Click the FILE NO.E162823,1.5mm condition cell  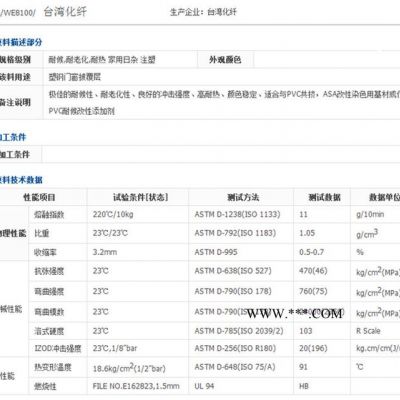136,386
